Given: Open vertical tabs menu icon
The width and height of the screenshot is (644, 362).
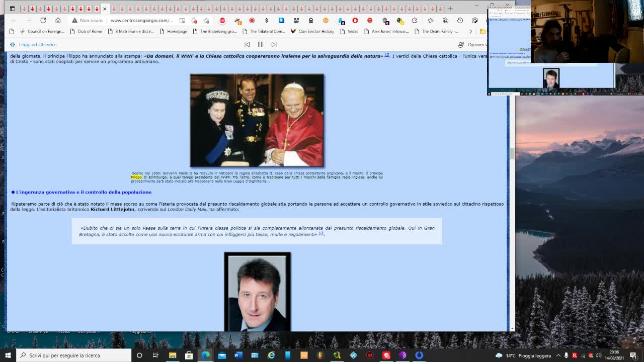Looking at the screenshot, I should [x=12, y=9].
